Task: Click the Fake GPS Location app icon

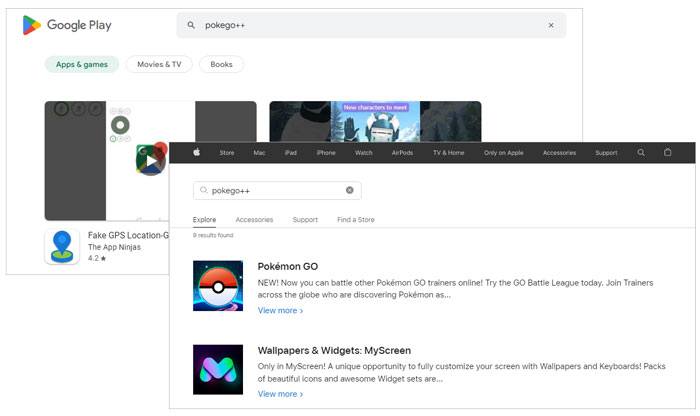Action: click(x=62, y=246)
